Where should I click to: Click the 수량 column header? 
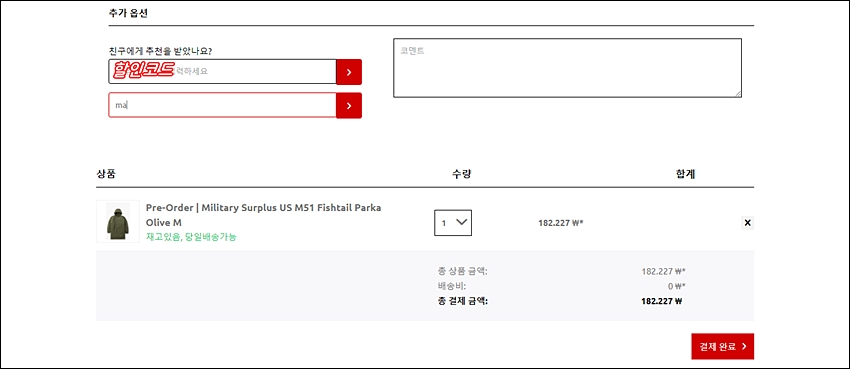[462, 174]
